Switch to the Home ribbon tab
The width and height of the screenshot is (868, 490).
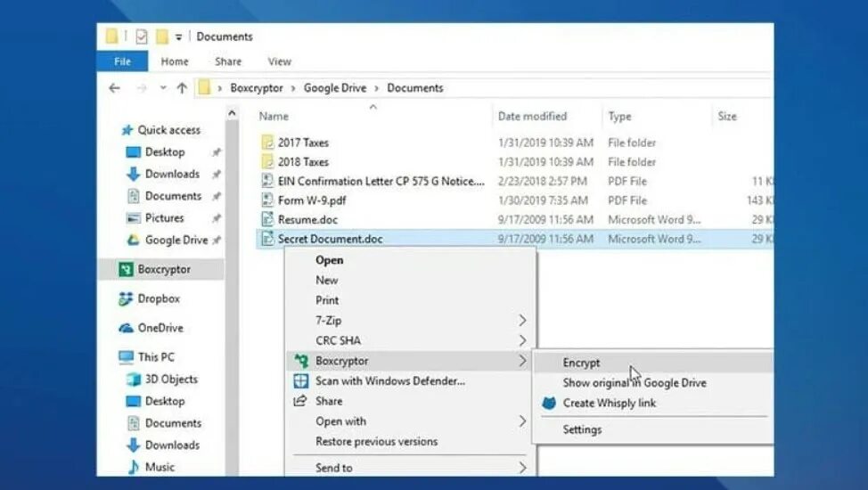tap(175, 61)
